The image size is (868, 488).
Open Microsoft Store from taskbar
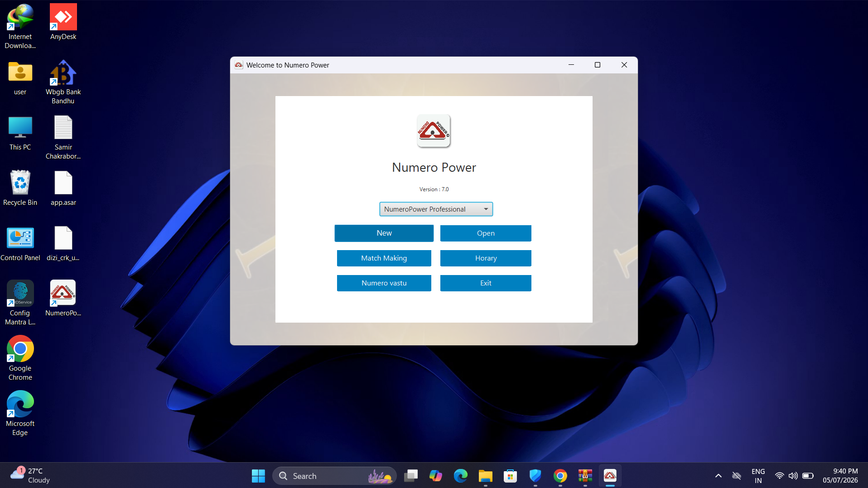pos(511,476)
